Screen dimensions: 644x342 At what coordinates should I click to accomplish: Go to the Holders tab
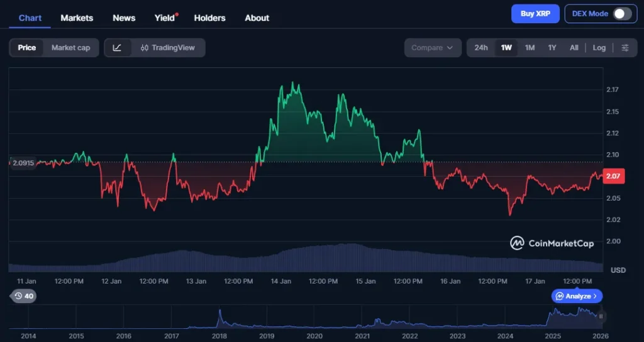(209, 18)
